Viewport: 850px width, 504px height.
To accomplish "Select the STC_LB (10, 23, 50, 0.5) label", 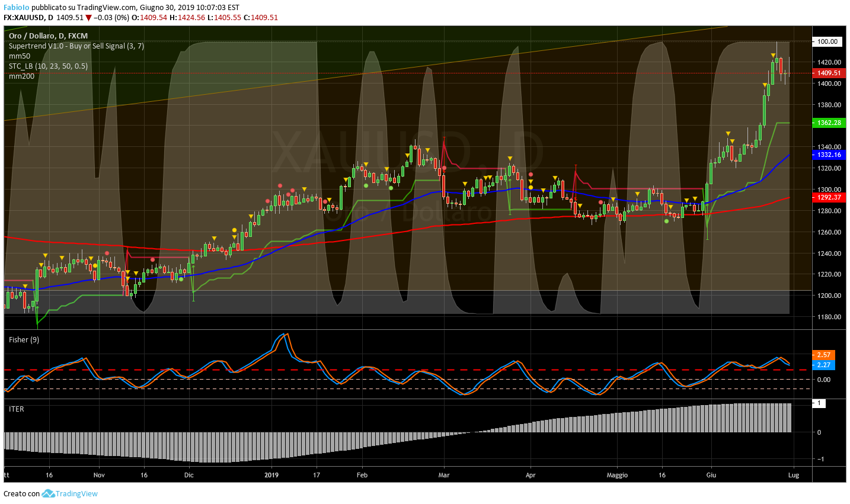I will point(48,66).
